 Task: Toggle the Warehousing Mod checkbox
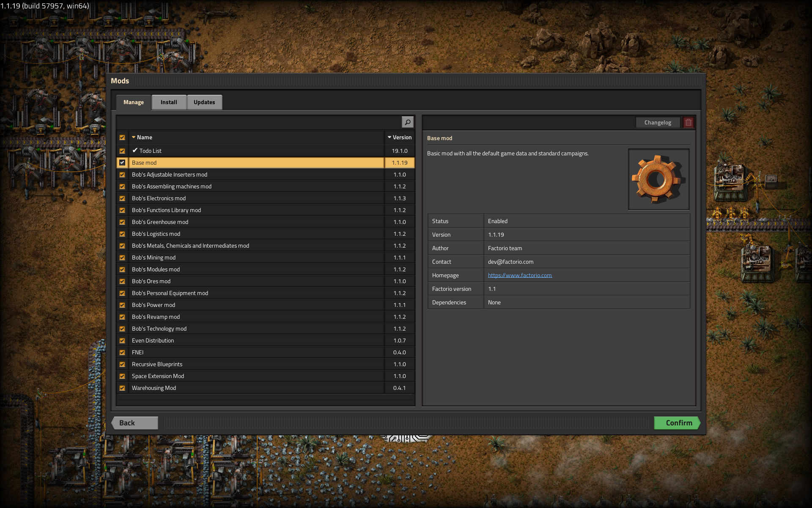[x=122, y=388]
